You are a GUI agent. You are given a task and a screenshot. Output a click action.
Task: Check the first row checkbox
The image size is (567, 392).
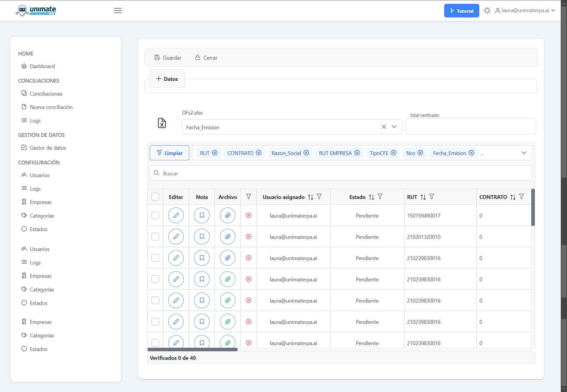155,215
